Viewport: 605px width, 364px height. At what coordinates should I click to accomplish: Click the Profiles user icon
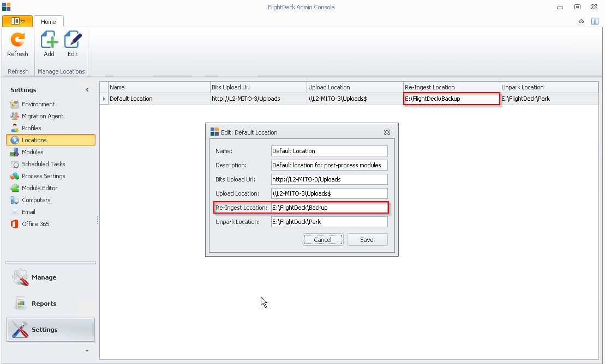coord(15,128)
